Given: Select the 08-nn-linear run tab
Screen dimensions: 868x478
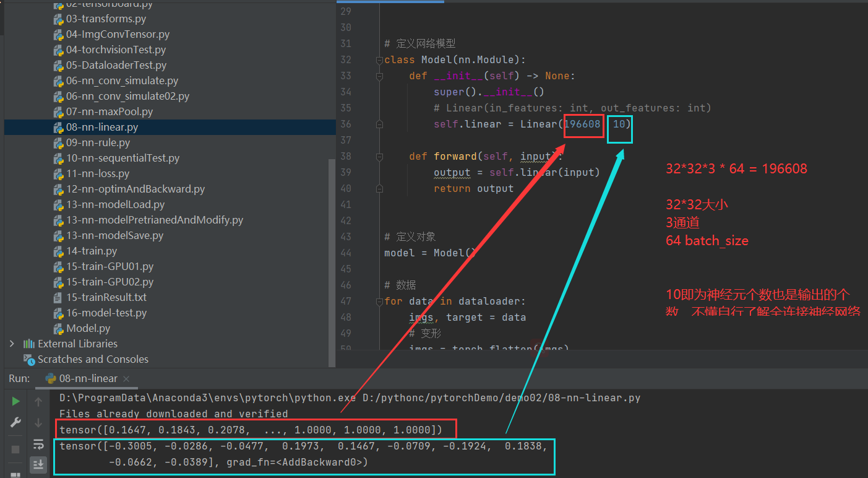Looking at the screenshot, I should click(x=87, y=378).
